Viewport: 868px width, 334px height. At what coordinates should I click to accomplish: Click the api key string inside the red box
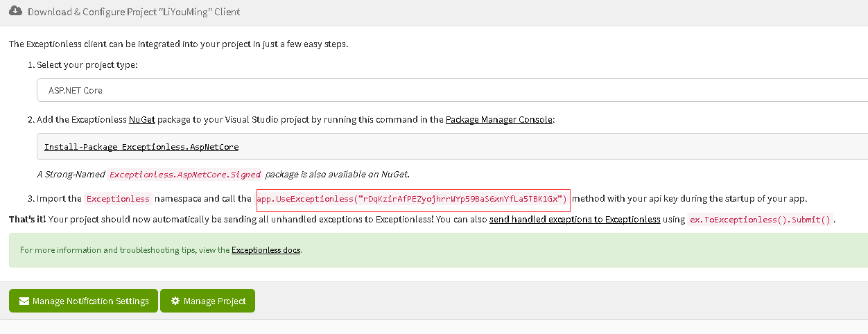point(460,199)
